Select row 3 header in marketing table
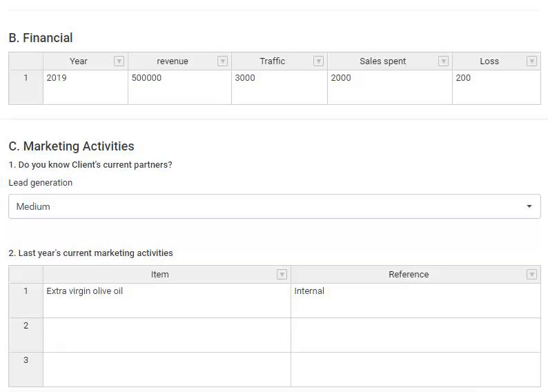The height and width of the screenshot is (392, 548). 26,370
